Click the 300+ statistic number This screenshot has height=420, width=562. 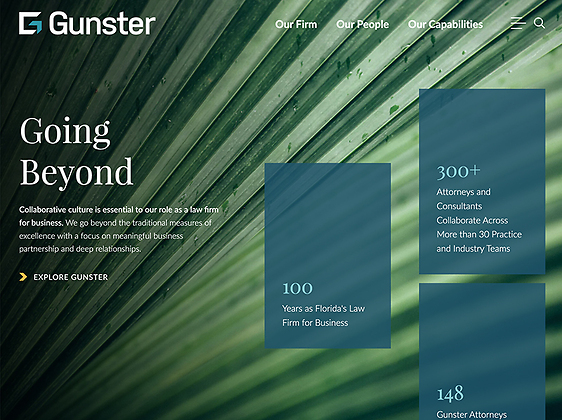click(458, 171)
